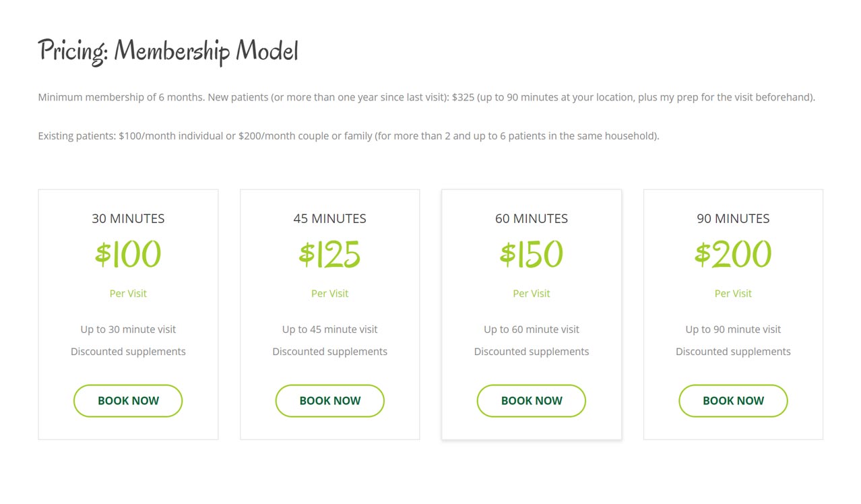The image size is (861, 504).
Task: Click 'Up to 60 minute visit' text
Action: pyautogui.click(x=532, y=329)
